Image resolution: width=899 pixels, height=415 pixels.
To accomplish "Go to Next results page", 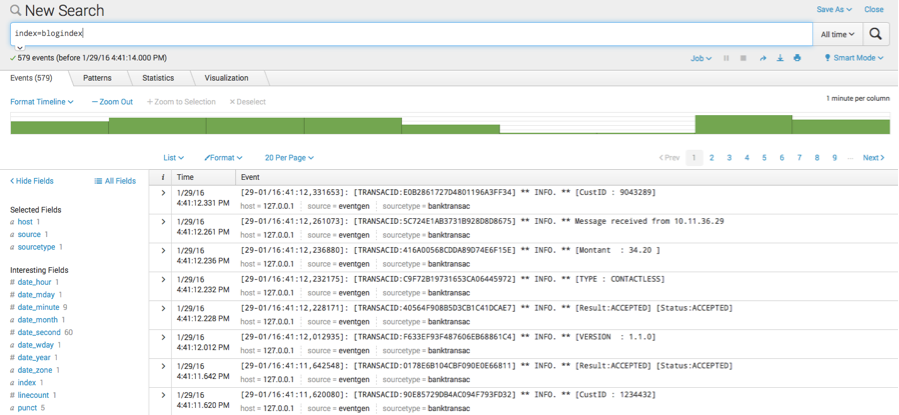I will pyautogui.click(x=874, y=158).
